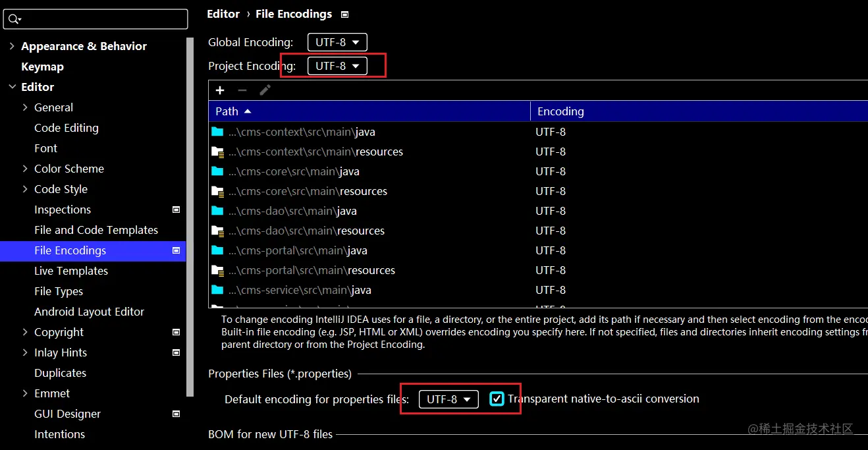Click the Edit pencil icon
868x450 pixels.
click(x=265, y=90)
